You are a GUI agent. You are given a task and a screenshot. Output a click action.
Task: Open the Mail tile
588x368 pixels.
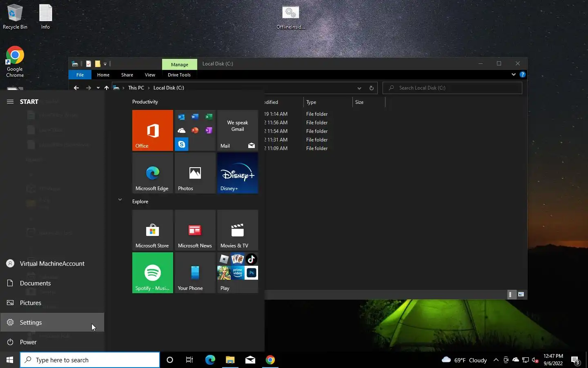(237, 130)
